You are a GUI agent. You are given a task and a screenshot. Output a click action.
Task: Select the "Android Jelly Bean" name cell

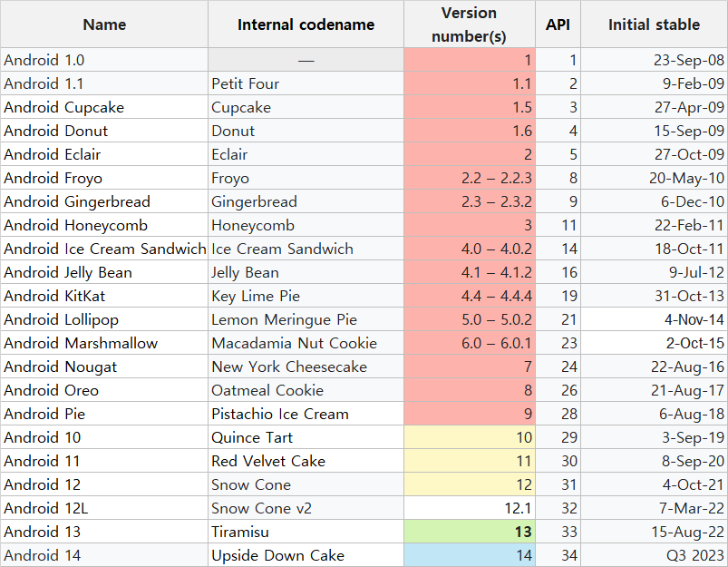(104, 272)
